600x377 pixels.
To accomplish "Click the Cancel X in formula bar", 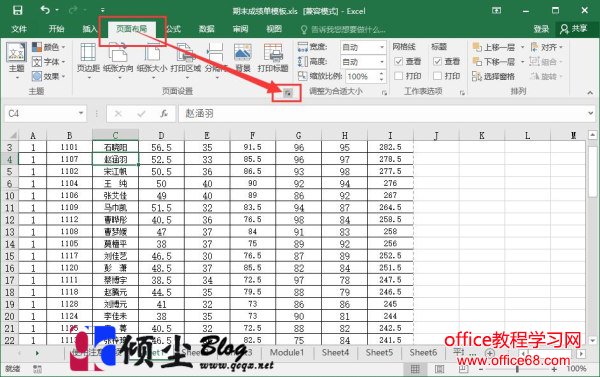I will (x=118, y=114).
